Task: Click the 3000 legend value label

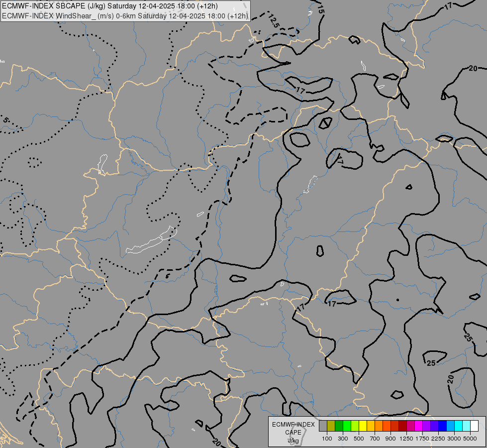Action: pos(454,439)
